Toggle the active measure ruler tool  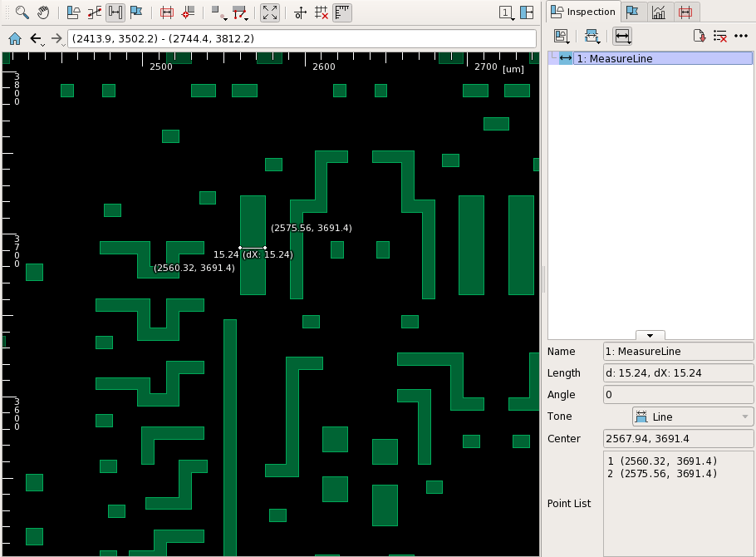(x=115, y=12)
